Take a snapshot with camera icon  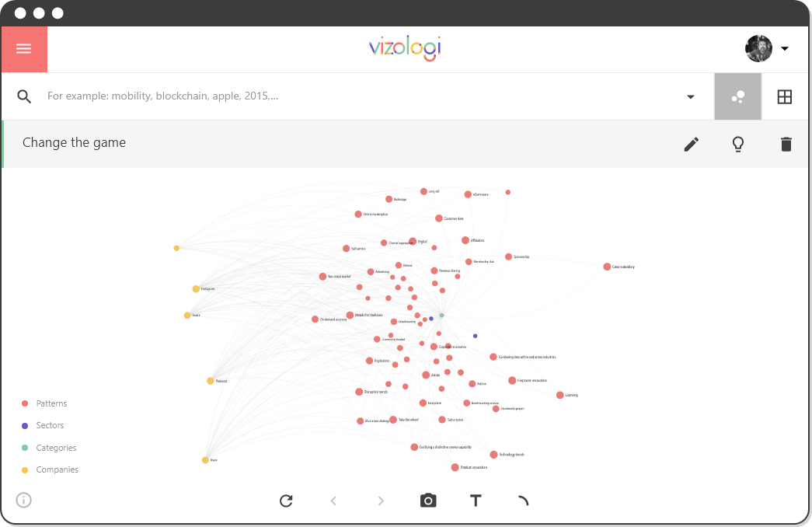[428, 501]
